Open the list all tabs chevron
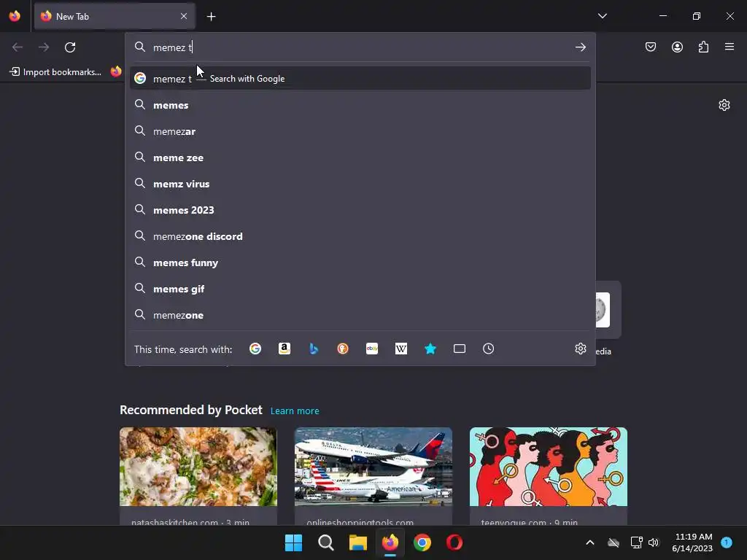 [x=602, y=16]
